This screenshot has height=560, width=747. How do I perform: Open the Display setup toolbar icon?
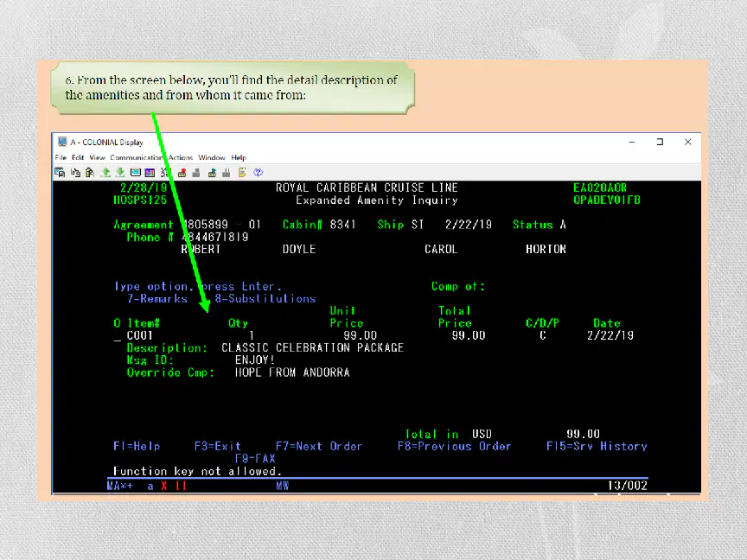coord(136,172)
